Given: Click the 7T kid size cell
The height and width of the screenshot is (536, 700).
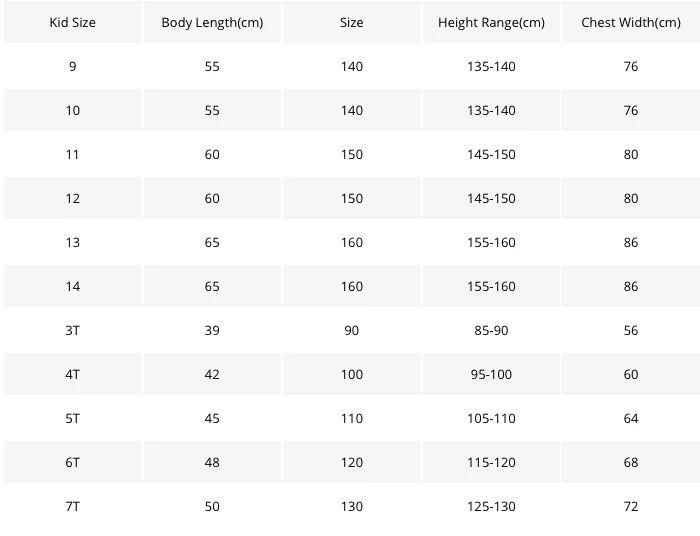Looking at the screenshot, I should [x=72, y=507].
